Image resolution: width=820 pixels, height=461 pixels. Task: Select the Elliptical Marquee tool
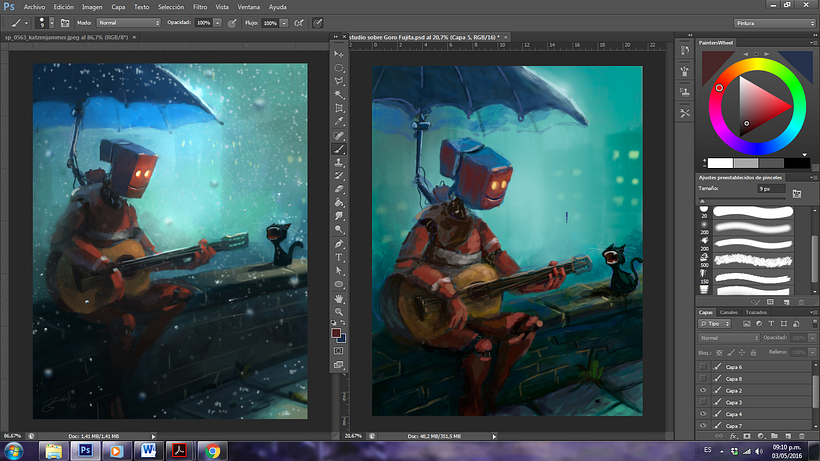point(339,67)
